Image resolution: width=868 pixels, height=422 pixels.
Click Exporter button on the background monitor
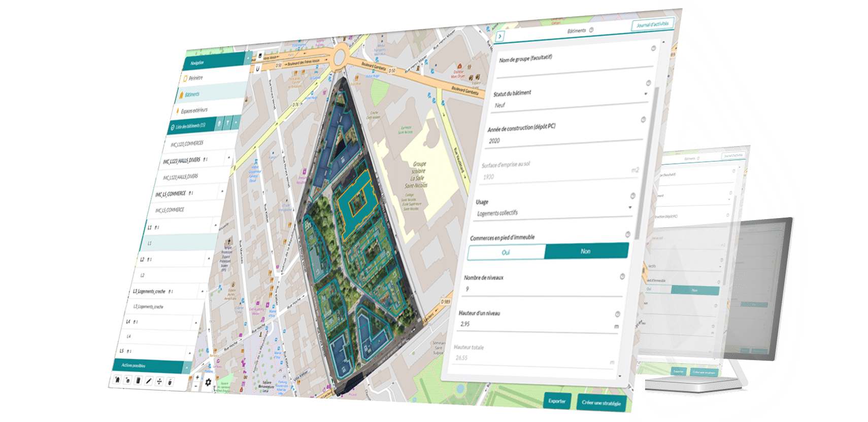coord(679,371)
